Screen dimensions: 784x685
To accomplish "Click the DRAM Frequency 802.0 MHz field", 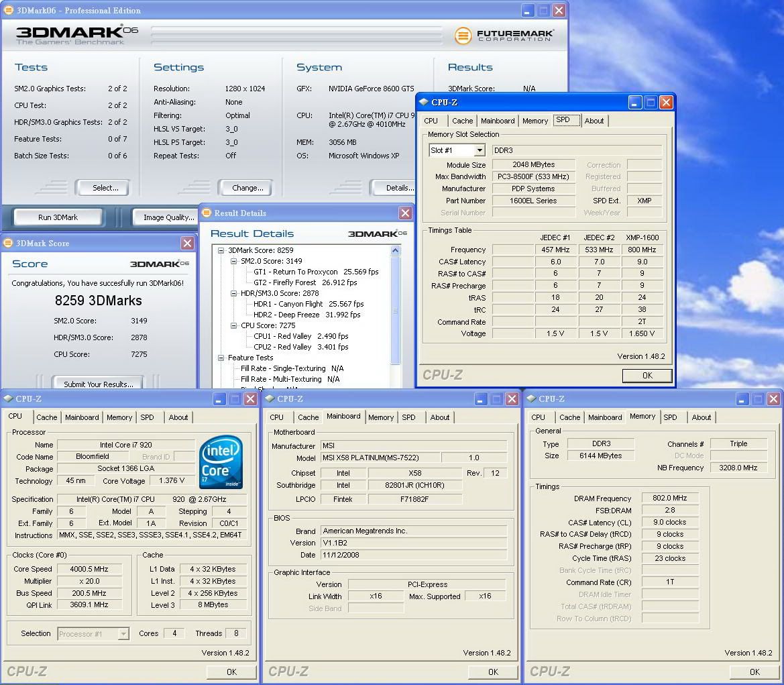I will tap(669, 498).
